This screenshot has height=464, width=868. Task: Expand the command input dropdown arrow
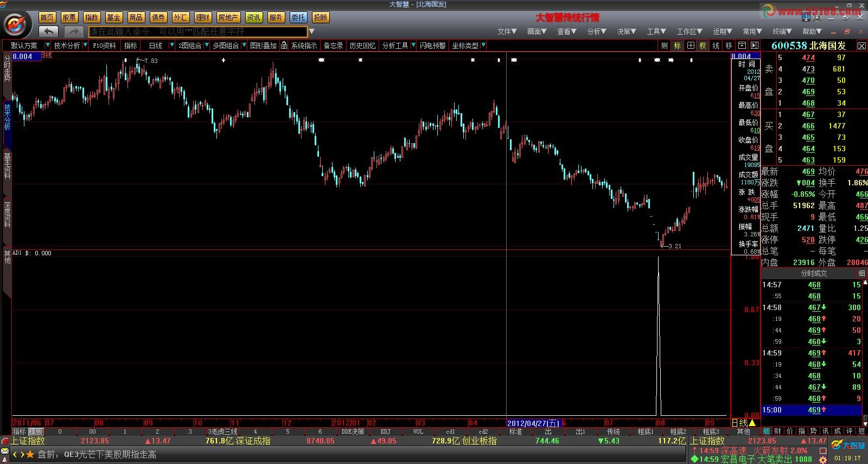point(312,31)
